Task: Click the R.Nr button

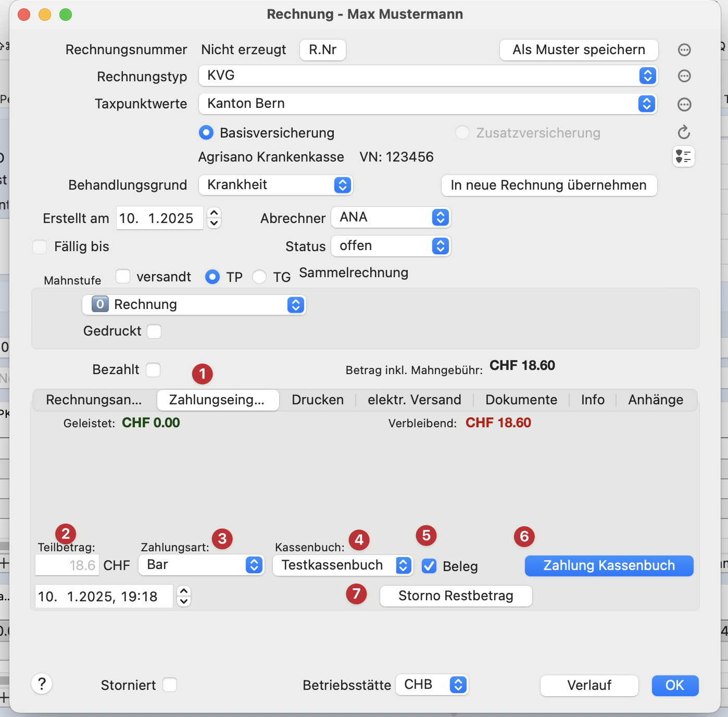Action: (323, 50)
